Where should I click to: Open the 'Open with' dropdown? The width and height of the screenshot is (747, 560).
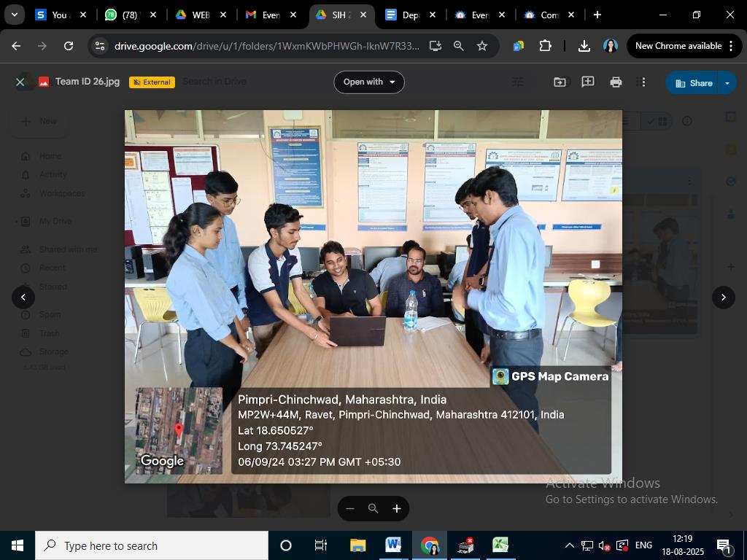[x=369, y=82]
